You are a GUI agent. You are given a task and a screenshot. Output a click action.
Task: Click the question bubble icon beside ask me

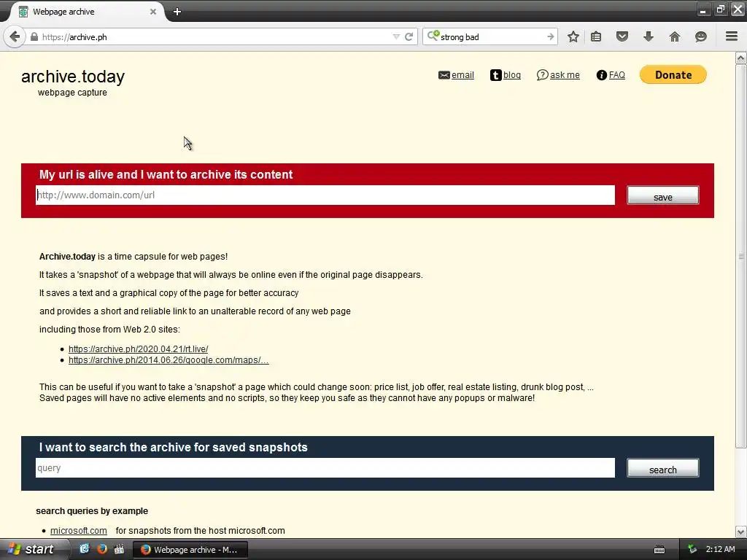pyautogui.click(x=542, y=75)
